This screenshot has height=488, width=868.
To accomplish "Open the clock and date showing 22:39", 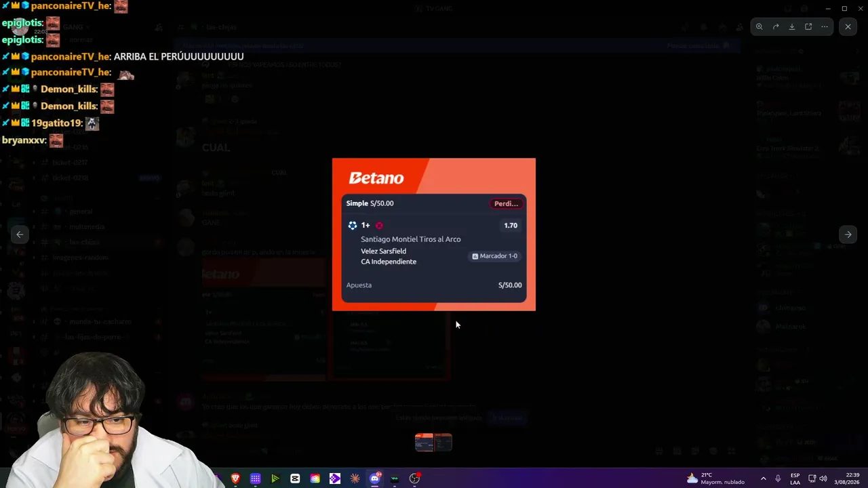I will pos(847,479).
